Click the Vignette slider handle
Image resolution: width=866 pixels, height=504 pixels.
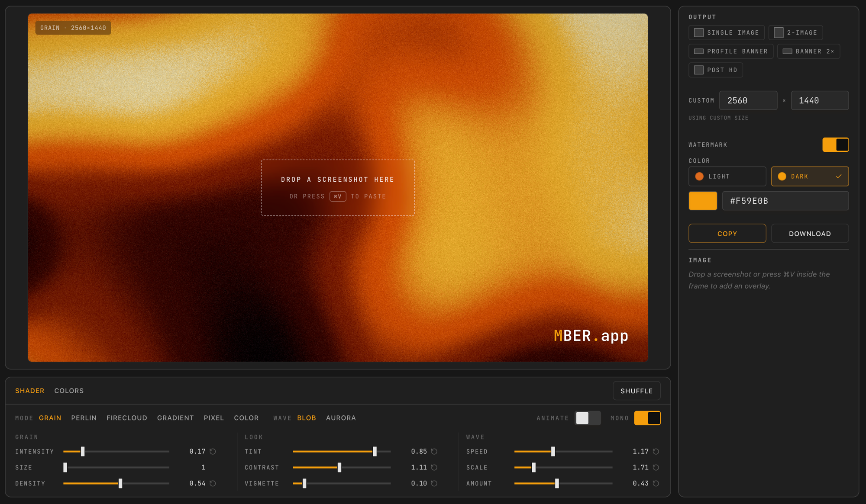click(304, 483)
